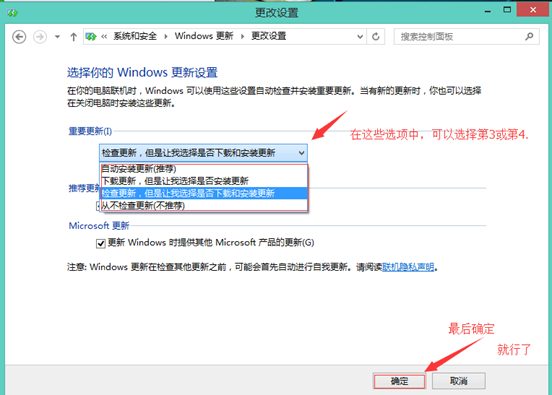The width and height of the screenshot is (552, 395).
Task: Click the search magnifier icon
Action: pos(529,36)
